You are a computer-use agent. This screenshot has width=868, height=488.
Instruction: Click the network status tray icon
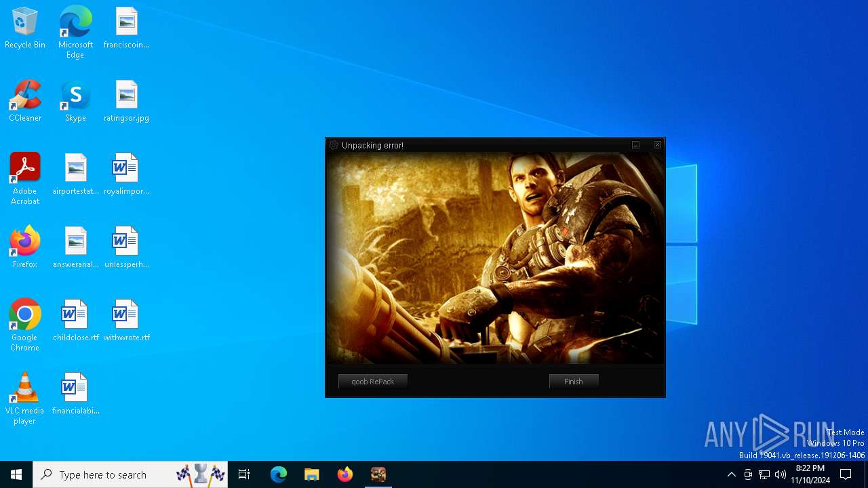click(764, 474)
